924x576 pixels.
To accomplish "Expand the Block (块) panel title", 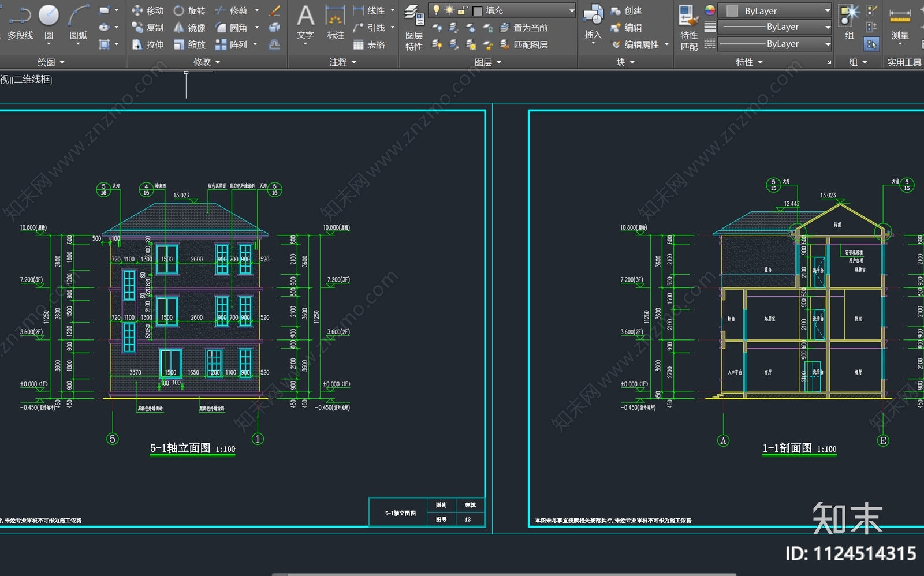I will click(626, 62).
